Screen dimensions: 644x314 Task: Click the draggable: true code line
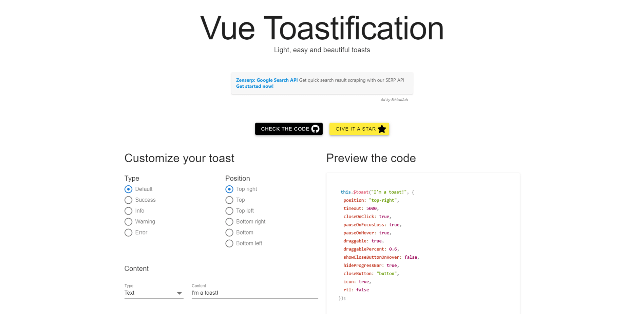[x=364, y=241]
